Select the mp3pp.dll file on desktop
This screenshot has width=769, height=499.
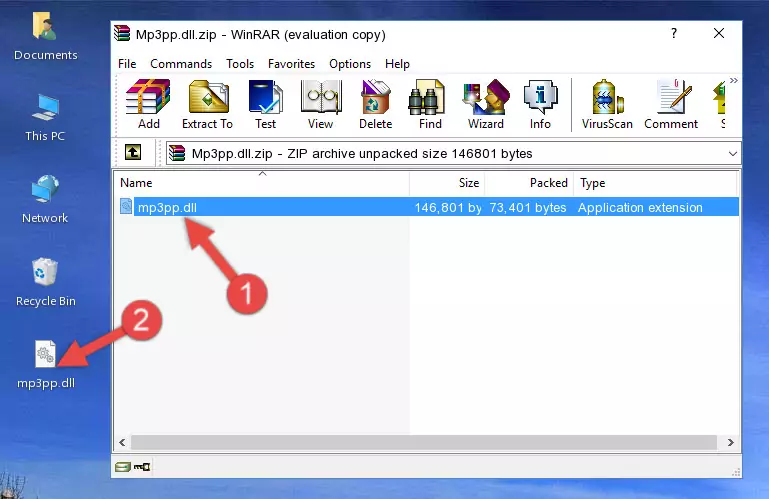tap(46, 365)
